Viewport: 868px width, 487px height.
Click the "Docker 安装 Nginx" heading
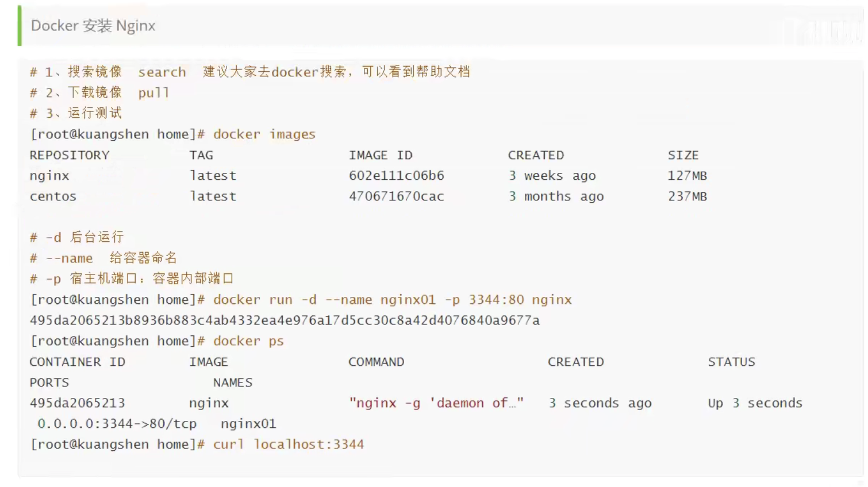click(x=93, y=26)
